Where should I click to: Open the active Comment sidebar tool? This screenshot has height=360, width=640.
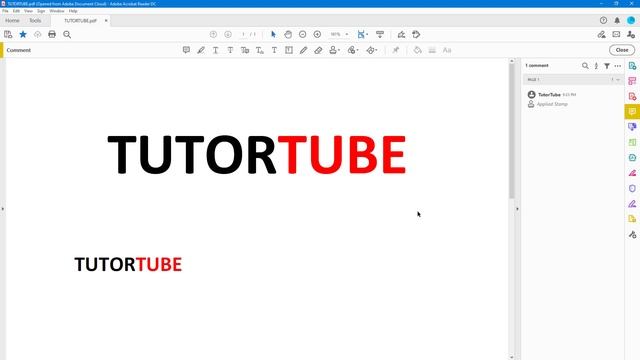click(632, 112)
